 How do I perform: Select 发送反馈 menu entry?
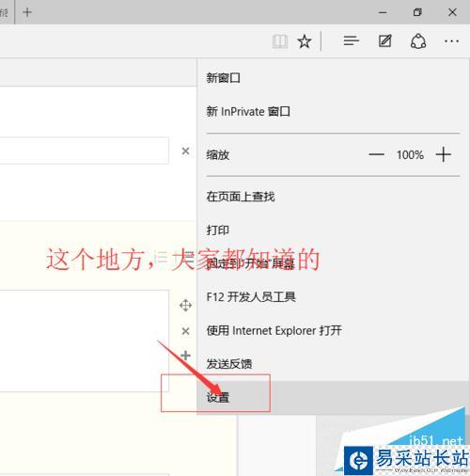click(x=334, y=364)
